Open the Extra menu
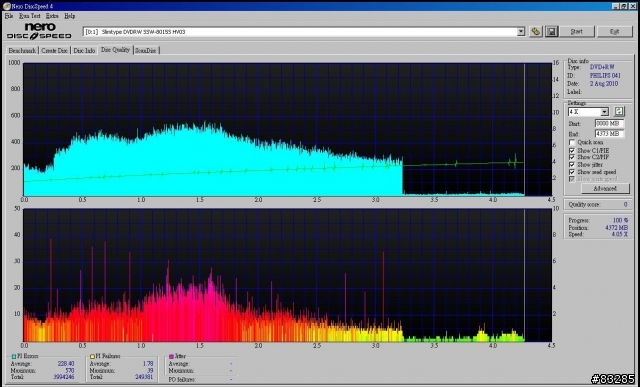The width and height of the screenshot is (640, 387). pyautogui.click(x=52, y=16)
